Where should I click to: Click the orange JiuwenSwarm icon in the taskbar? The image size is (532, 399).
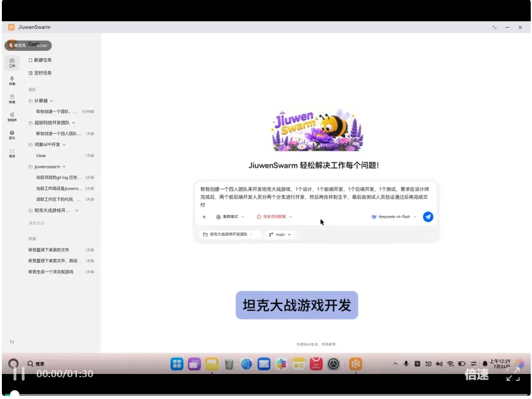(356, 364)
